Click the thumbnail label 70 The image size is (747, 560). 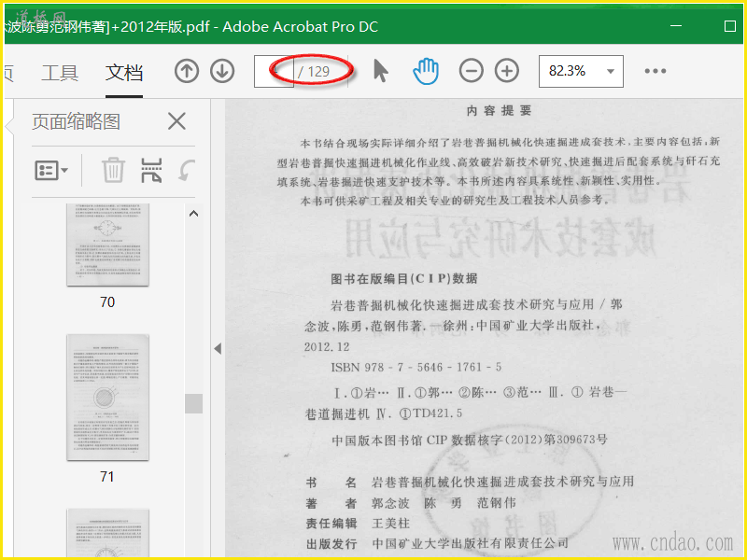pyautogui.click(x=107, y=301)
